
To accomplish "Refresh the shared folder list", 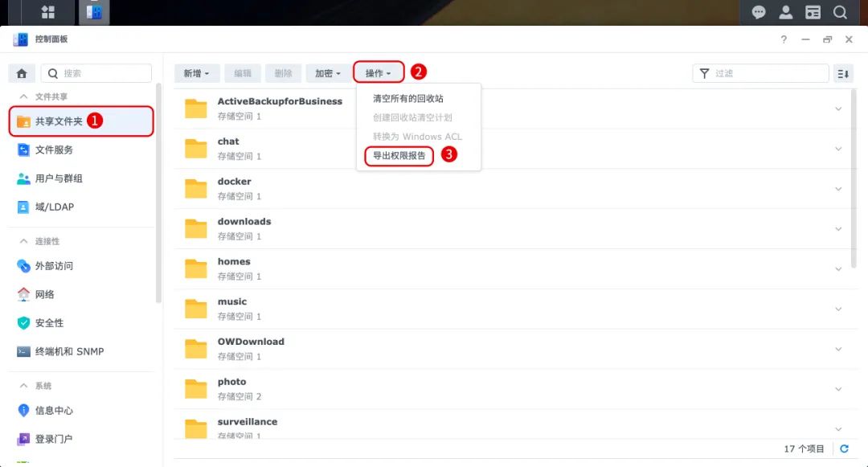I will [844, 449].
